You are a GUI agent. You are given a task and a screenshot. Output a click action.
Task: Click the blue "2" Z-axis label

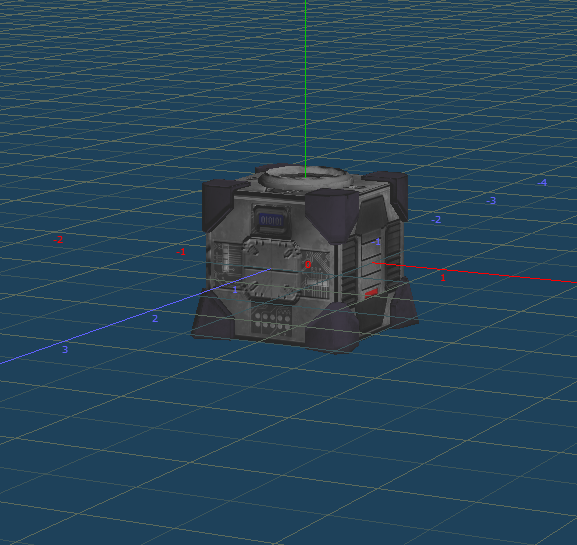(x=155, y=319)
